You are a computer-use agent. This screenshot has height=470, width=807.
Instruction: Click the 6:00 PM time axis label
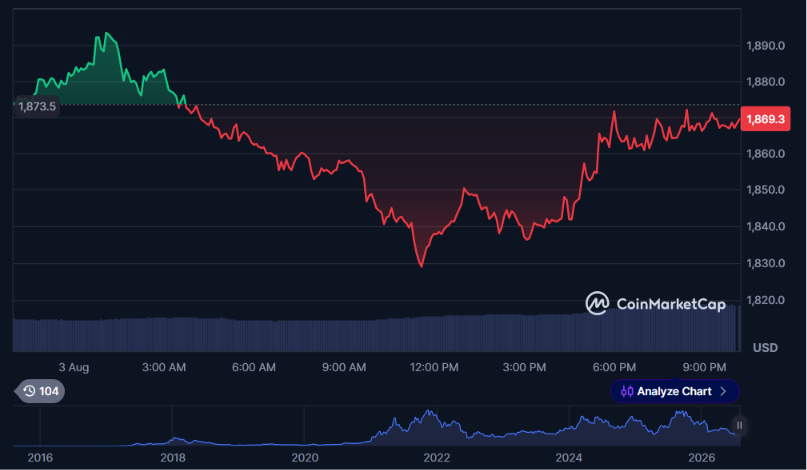pyautogui.click(x=614, y=368)
